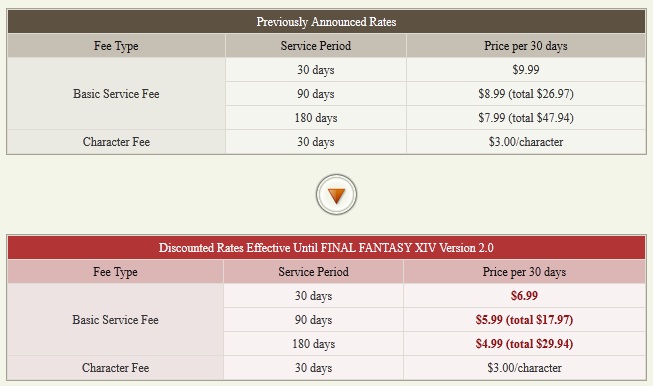Viewport: 653px width, 388px height.
Task: Select the Previously Announced Rates header
Action: click(x=326, y=22)
